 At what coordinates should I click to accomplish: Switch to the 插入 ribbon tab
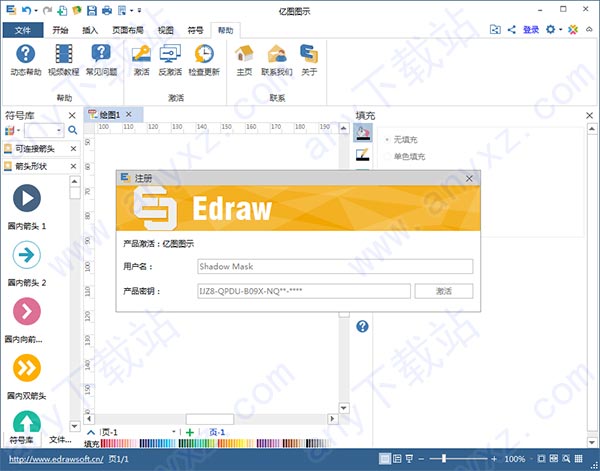(90, 30)
